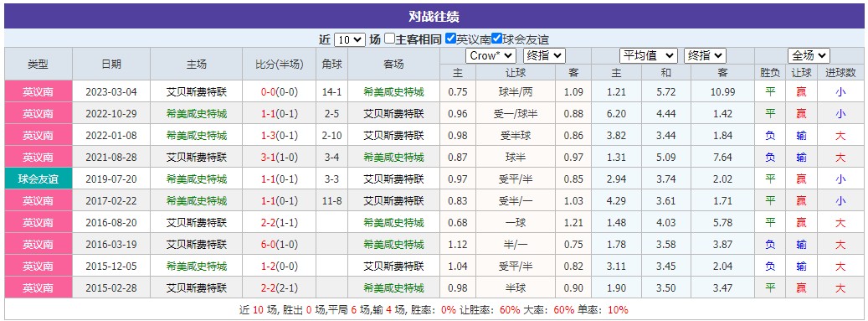The height and width of the screenshot is (321, 868).
Task: Click 英议南 type label on 2023-03-04 row
Action: click(x=39, y=92)
